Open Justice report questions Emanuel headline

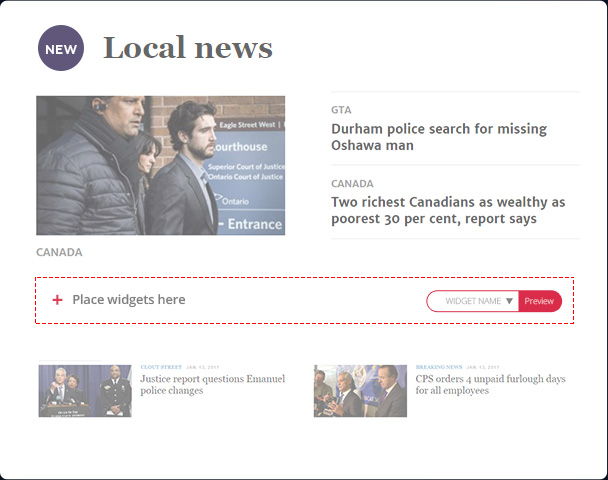point(212,384)
